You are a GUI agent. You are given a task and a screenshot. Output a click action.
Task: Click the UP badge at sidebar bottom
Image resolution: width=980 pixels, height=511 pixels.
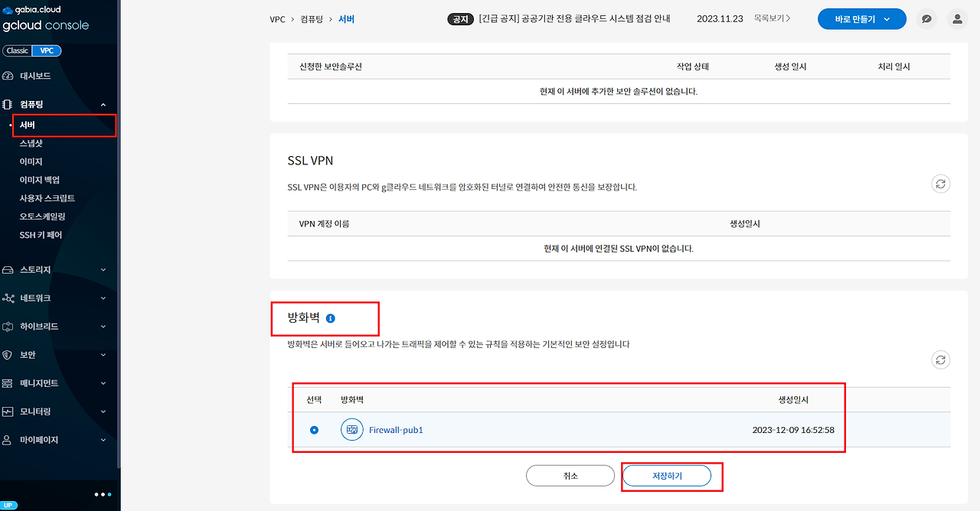click(x=8, y=506)
